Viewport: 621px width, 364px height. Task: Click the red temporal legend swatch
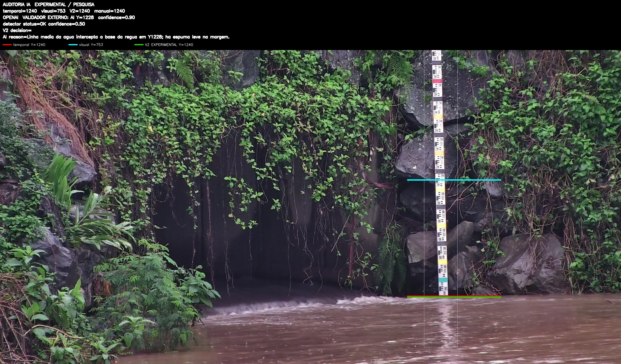[7, 45]
